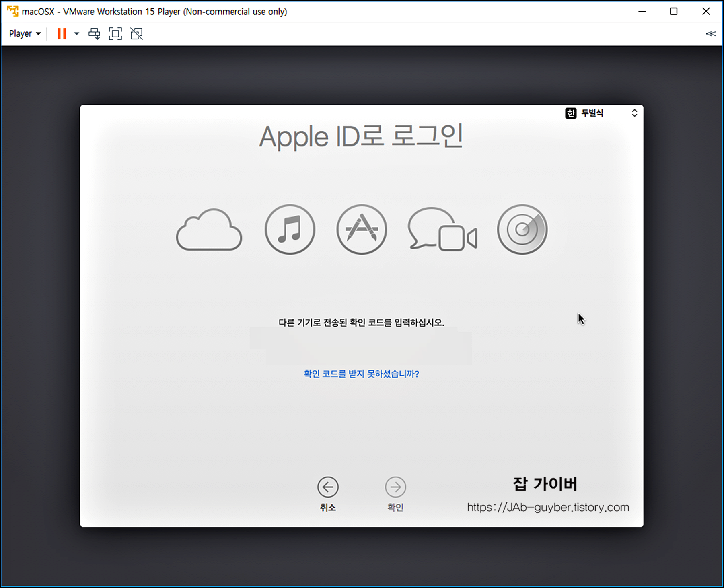
Task: Click the App Store icon
Action: [362, 230]
